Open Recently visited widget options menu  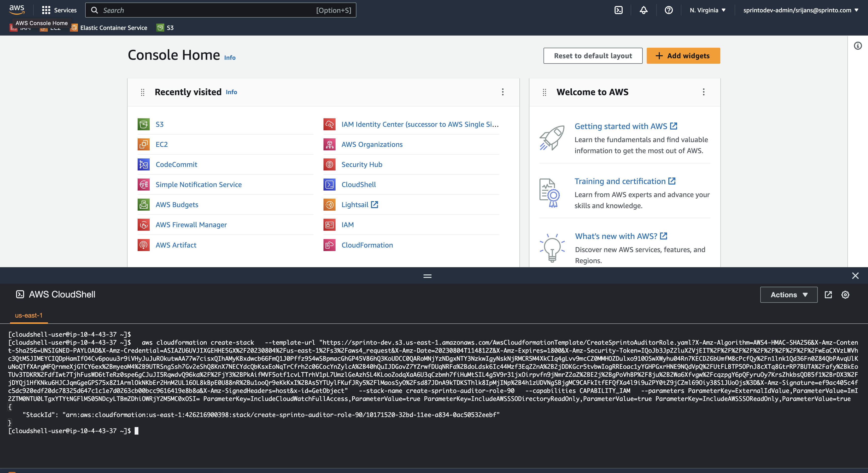[502, 92]
